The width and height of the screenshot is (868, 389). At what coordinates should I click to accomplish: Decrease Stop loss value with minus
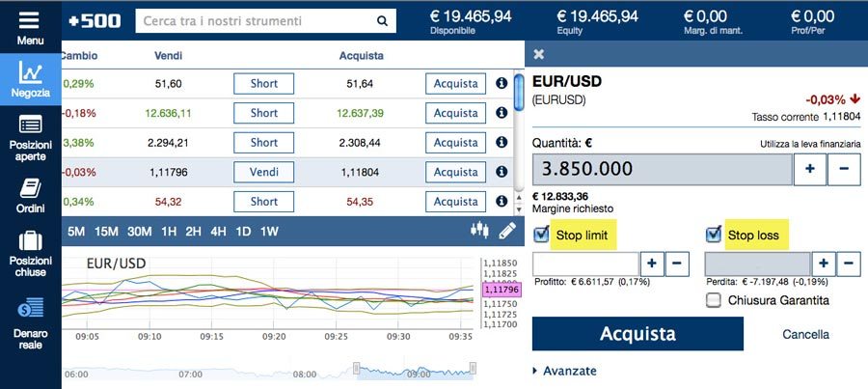849,264
